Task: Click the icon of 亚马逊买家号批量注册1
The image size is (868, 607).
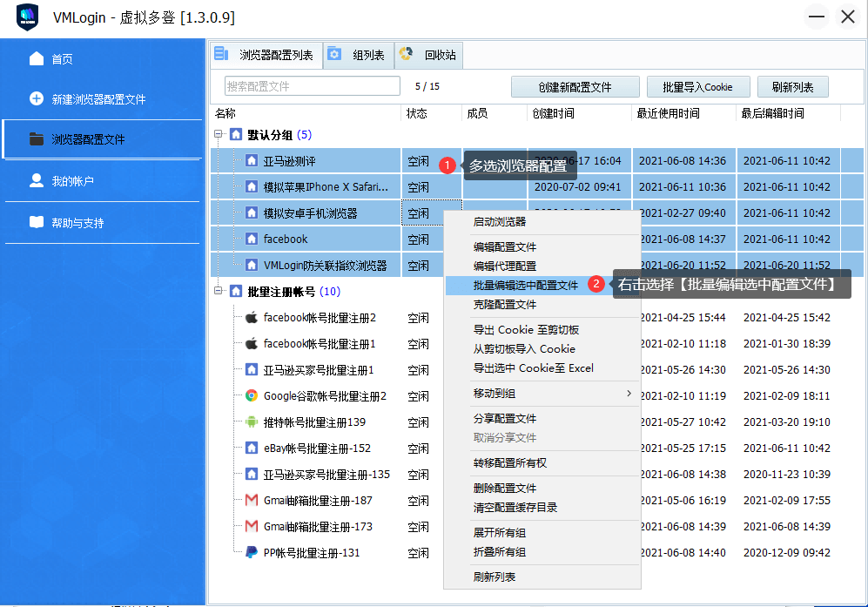Action: point(252,369)
